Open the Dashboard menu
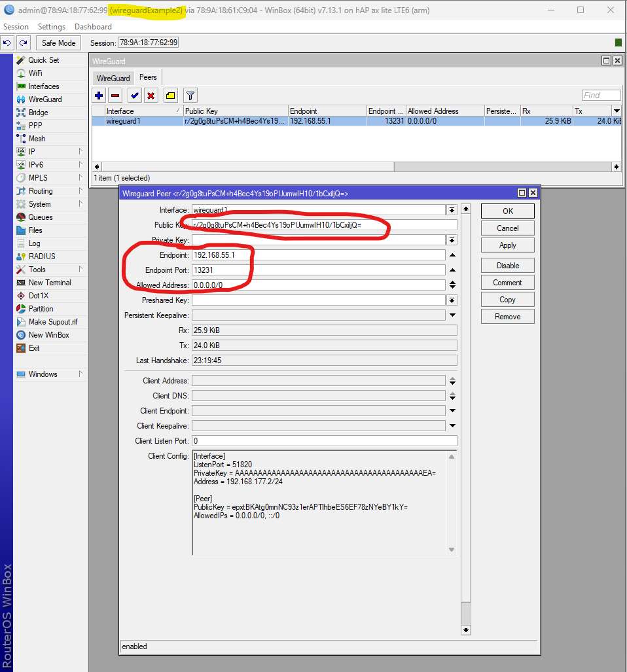The width and height of the screenshot is (627, 672). pos(93,27)
